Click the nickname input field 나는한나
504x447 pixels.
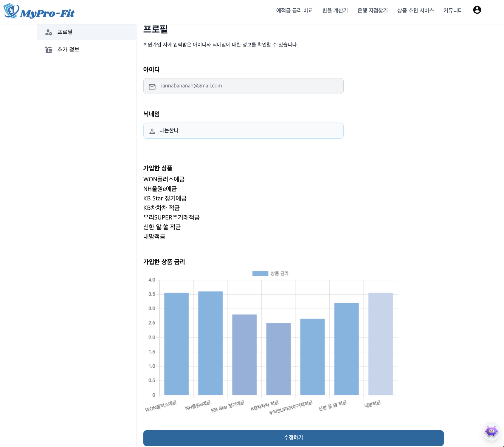point(243,131)
